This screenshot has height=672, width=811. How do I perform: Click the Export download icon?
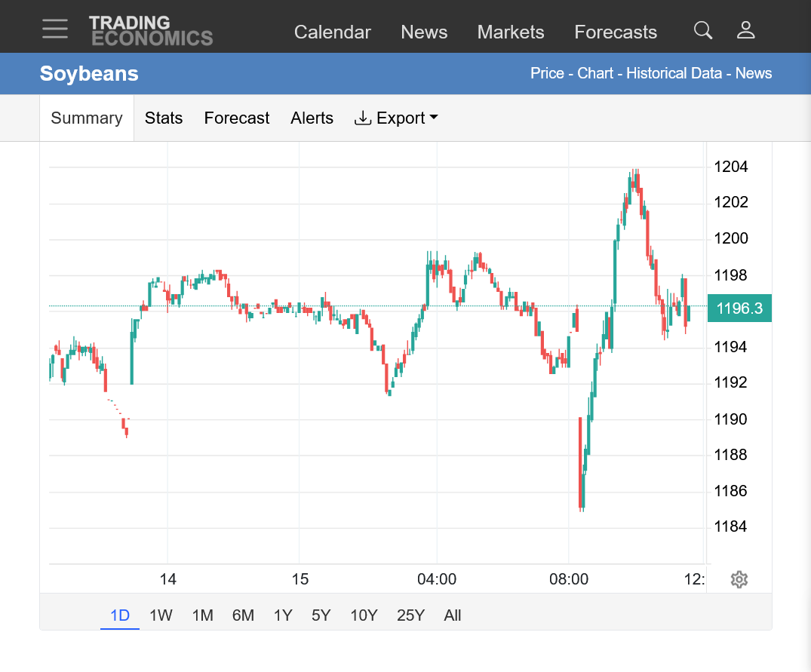point(363,118)
